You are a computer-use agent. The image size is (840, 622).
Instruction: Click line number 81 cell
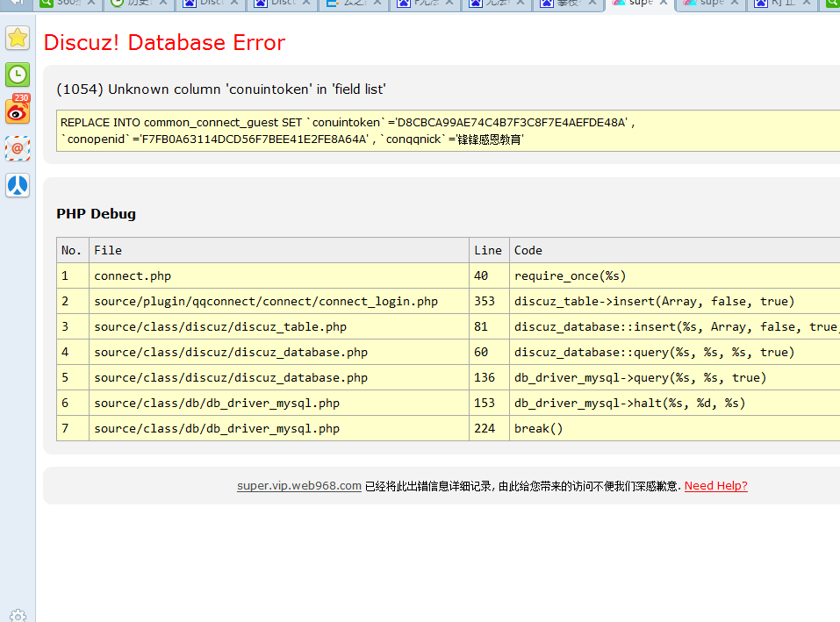(489, 326)
